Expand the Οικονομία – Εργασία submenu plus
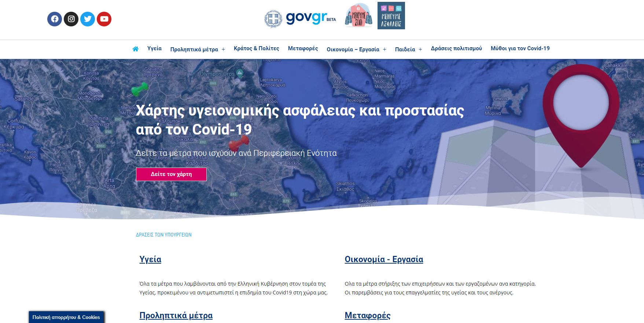The height and width of the screenshot is (323, 644). (x=384, y=49)
